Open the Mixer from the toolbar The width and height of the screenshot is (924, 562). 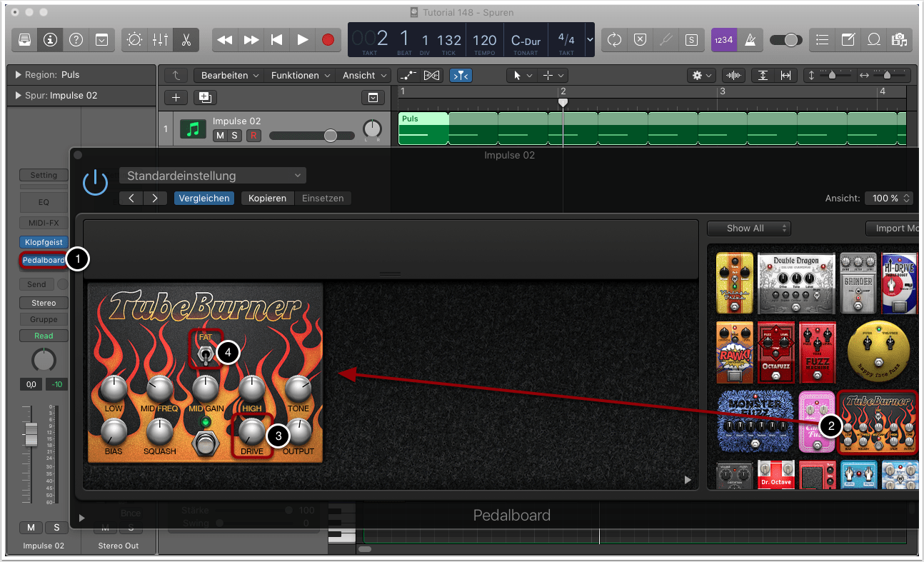click(160, 40)
